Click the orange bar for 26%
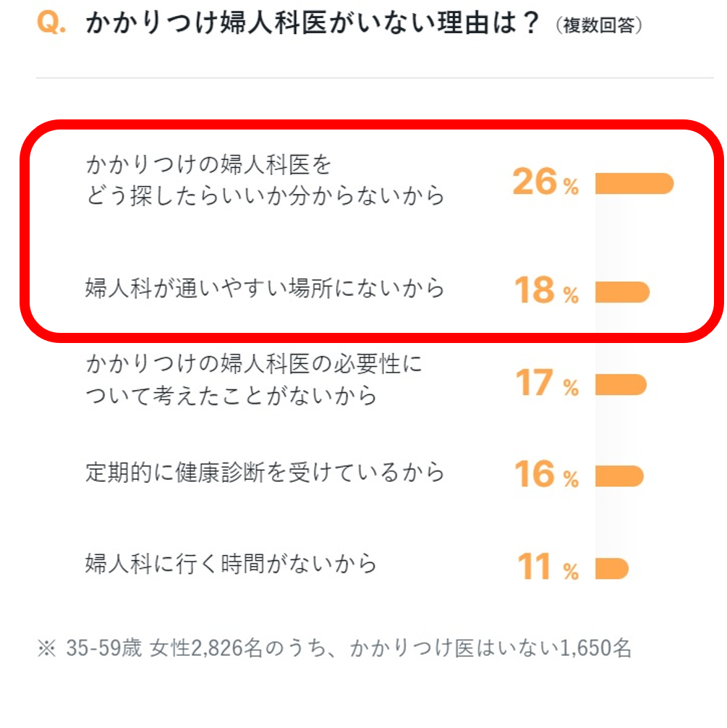727x728 pixels. click(x=634, y=184)
